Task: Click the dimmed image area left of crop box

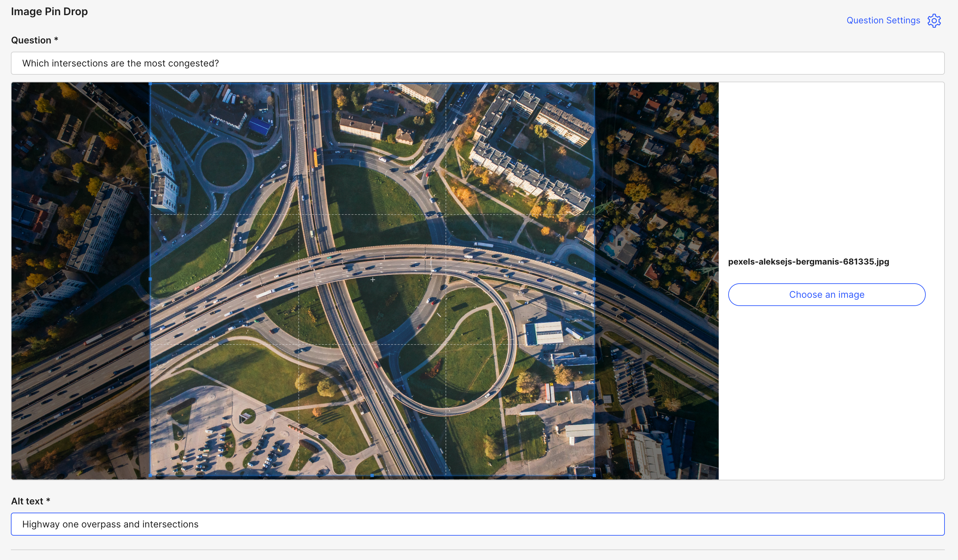Action: pos(80,281)
